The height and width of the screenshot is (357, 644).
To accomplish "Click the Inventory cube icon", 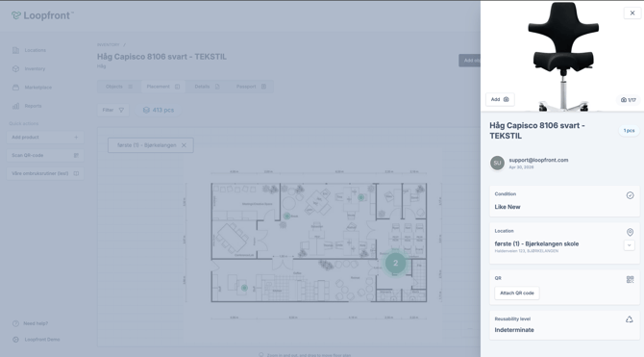I will [x=15, y=68].
